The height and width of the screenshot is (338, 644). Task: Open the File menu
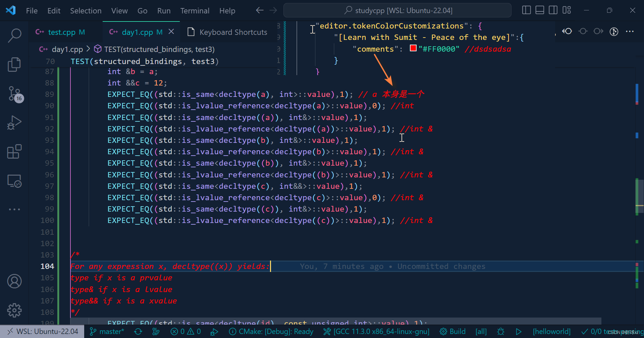click(x=32, y=11)
